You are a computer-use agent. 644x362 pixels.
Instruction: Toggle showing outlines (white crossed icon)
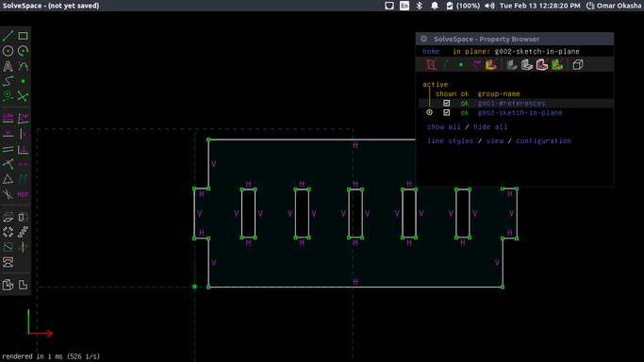542,64
